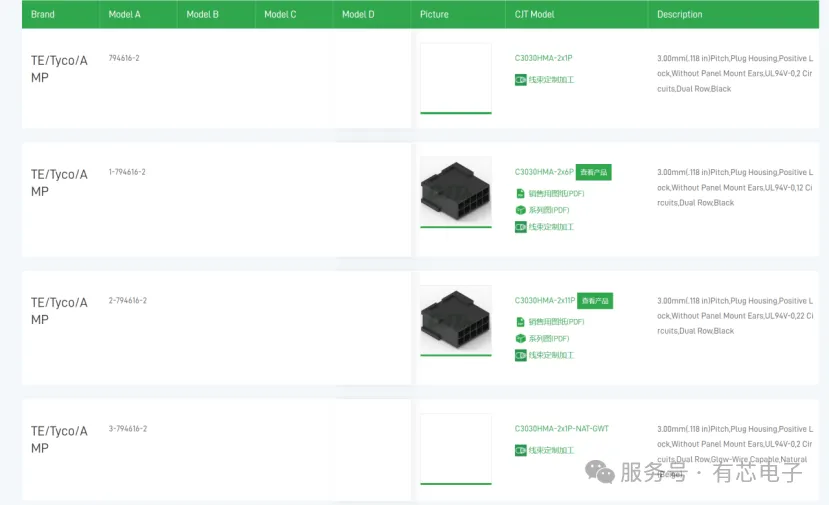830x506 pixels.
Task: Open the C3030HMA-2x1P-NAT-GWT model link
Action: [x=561, y=429]
